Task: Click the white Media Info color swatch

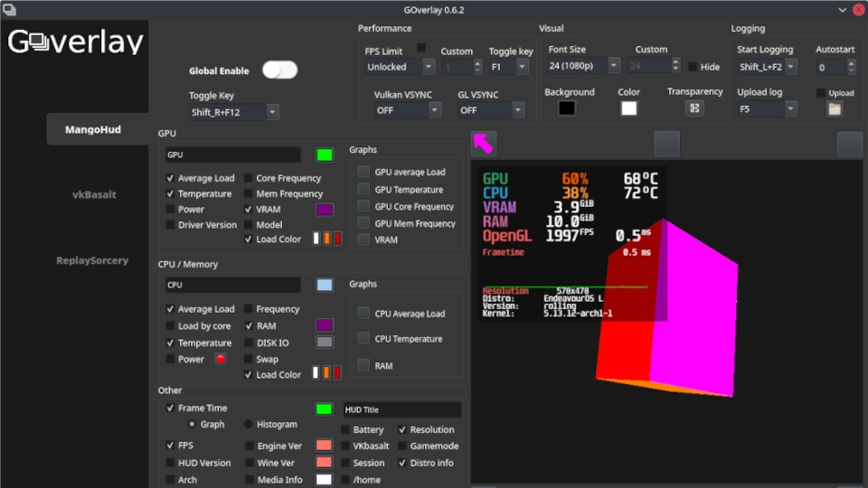Action: 324,479
